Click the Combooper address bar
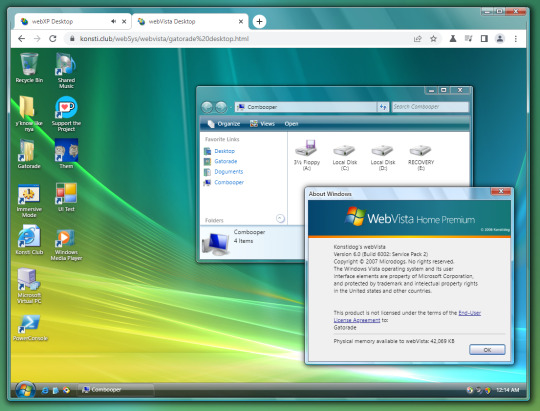The width and height of the screenshot is (540, 411). 306,107
